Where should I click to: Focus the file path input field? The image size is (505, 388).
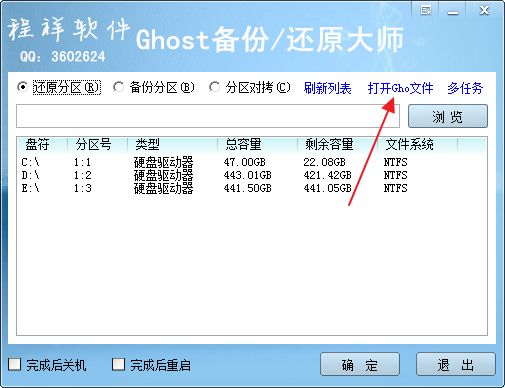click(208, 116)
